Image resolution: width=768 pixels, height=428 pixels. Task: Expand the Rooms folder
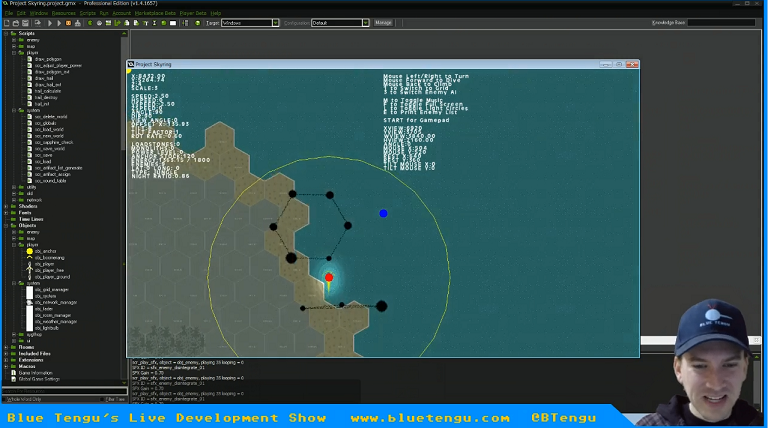click(6, 347)
